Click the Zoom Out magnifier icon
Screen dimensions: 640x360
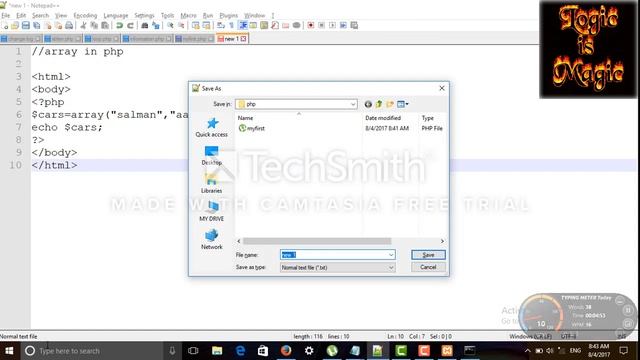pyautogui.click(x=181, y=25)
